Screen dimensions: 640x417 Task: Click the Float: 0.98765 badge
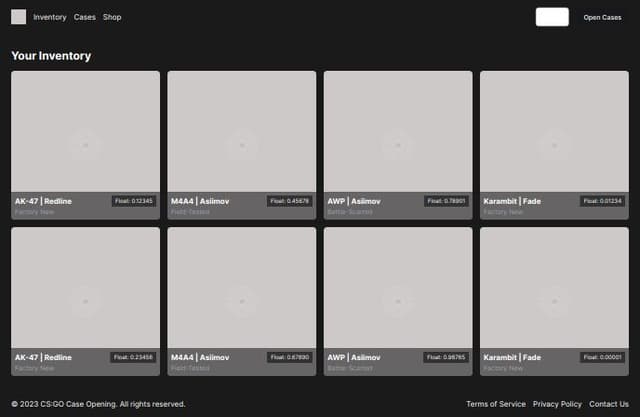point(446,357)
